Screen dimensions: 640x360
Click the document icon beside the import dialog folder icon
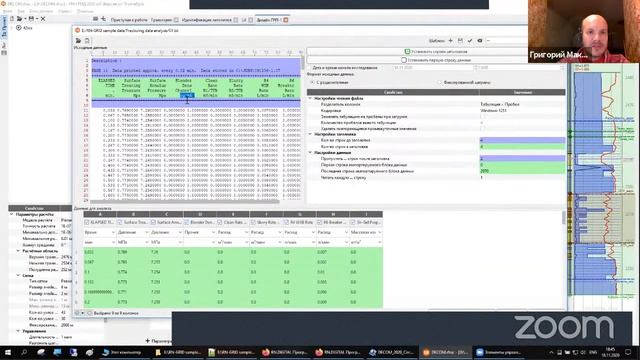coord(87,40)
